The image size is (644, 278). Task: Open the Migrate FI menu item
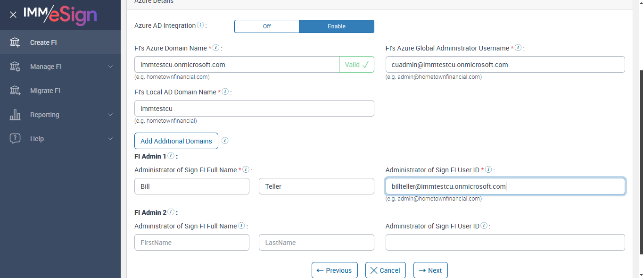[45, 91]
